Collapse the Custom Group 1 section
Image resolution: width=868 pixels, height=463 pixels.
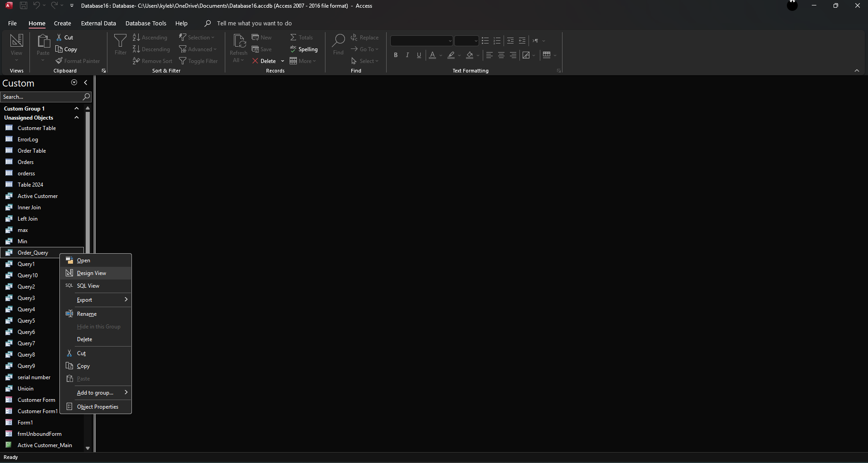coord(77,108)
